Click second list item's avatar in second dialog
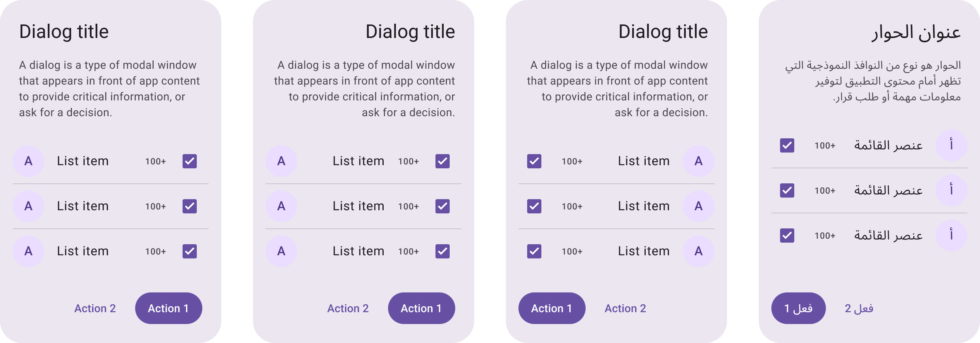The width and height of the screenshot is (980, 343). [x=281, y=206]
